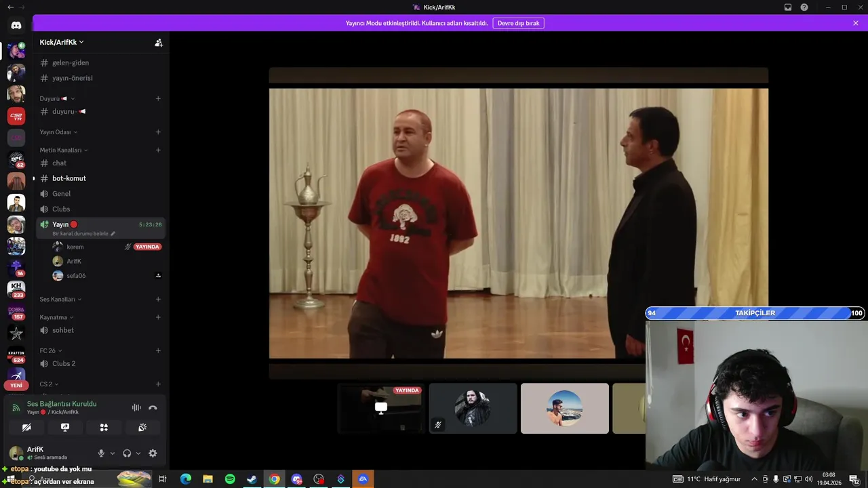Add channel to Ses Kanalları category

coord(158,300)
